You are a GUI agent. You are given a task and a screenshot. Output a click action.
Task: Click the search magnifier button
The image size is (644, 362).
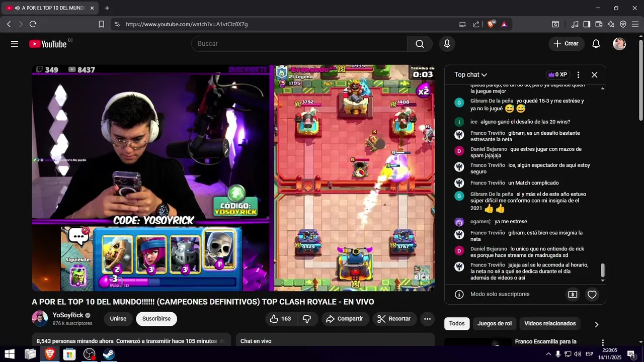coord(420,44)
